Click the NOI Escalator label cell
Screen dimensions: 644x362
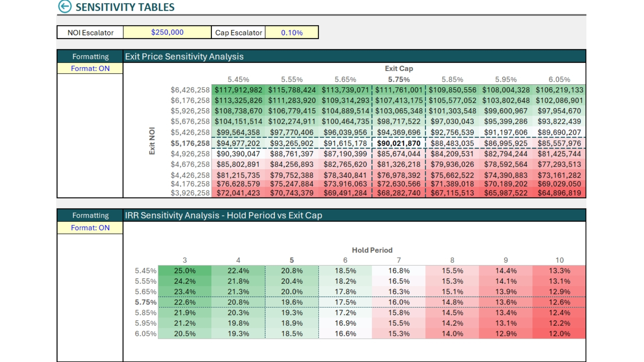click(90, 33)
